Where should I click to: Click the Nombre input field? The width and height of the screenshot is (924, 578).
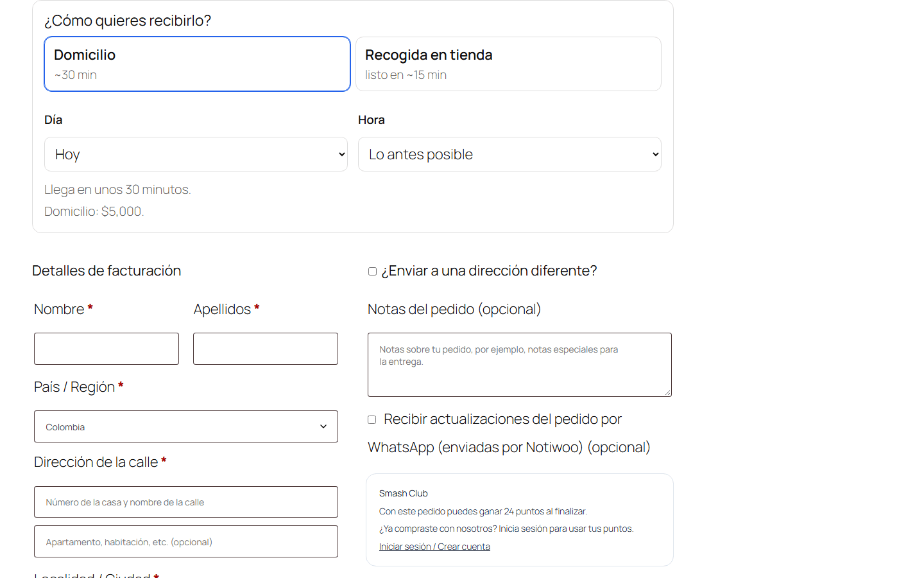[107, 349]
